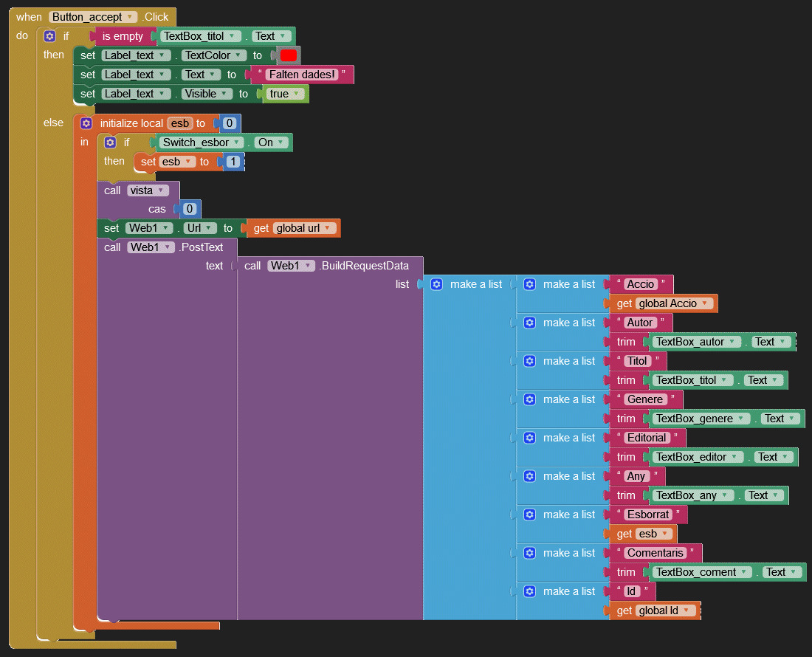Image resolution: width=812 pixels, height=657 pixels.
Task: Click gear icon on the Switch_esbor if block
Action: (110, 142)
